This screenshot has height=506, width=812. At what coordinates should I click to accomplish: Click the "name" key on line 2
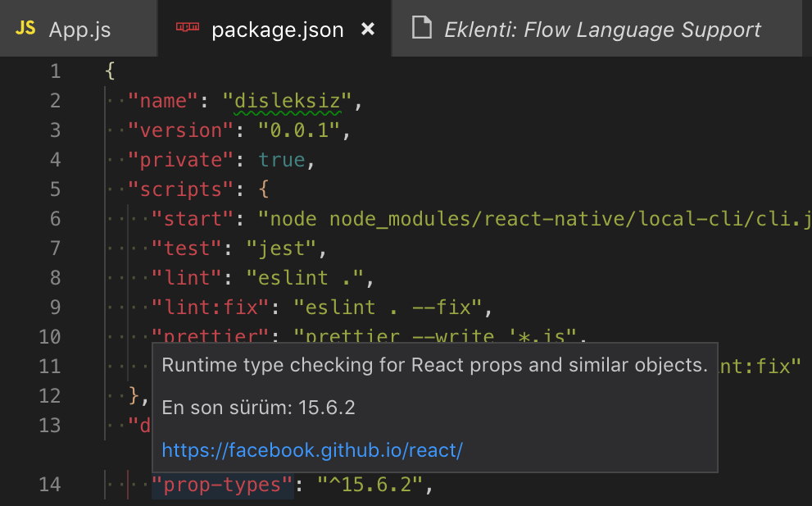click(x=163, y=101)
